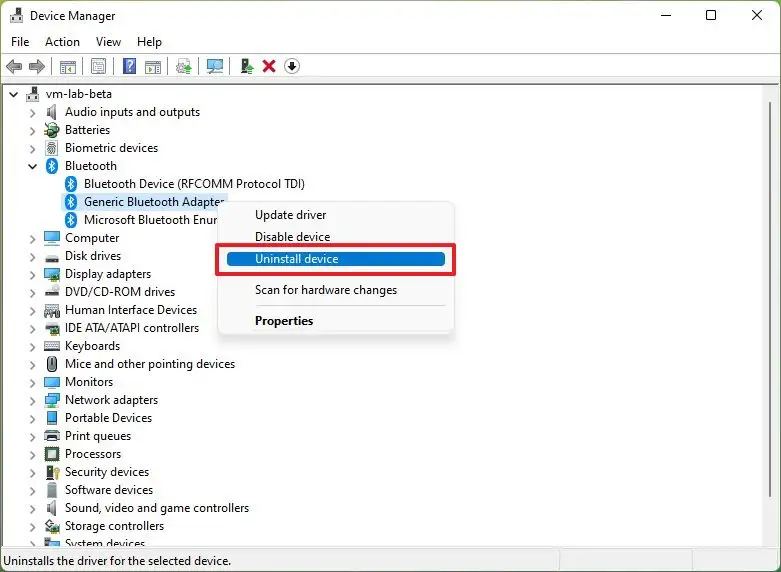This screenshot has height=572, width=781.
Task: Click the blue Help question mark icon
Action: (130, 66)
